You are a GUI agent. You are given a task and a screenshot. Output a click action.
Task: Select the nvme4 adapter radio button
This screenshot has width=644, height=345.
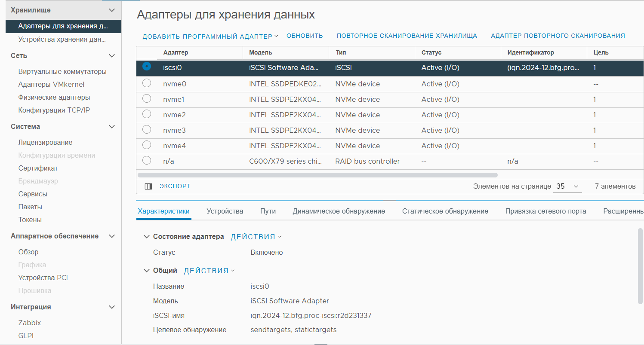point(147,145)
